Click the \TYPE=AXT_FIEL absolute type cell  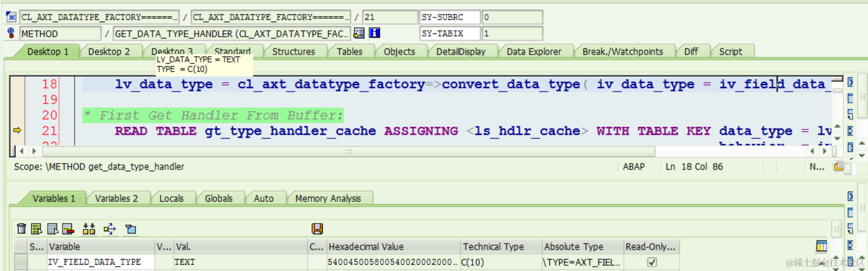[582, 262]
